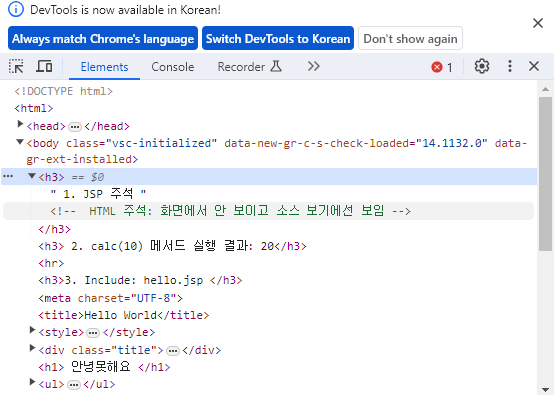Switch to the Console tab
Image resolution: width=554 pixels, height=395 pixels.
pos(172,67)
